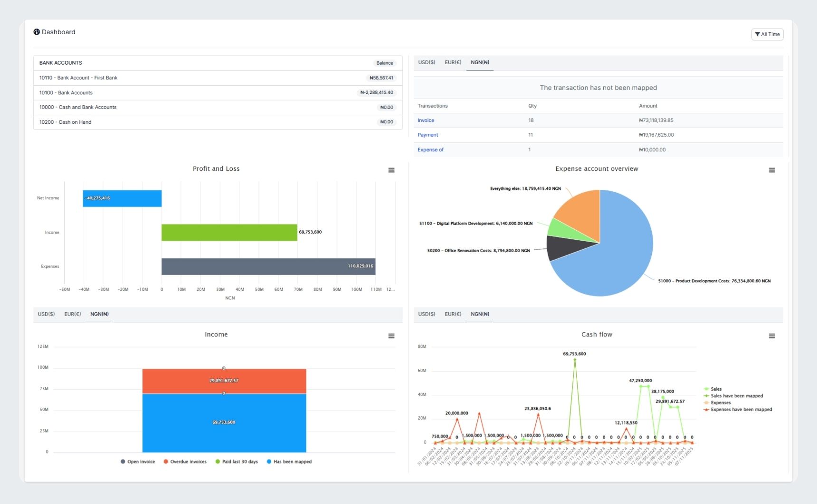The image size is (817, 504).
Task: Hide the Has been mapped series
Action: (289, 462)
